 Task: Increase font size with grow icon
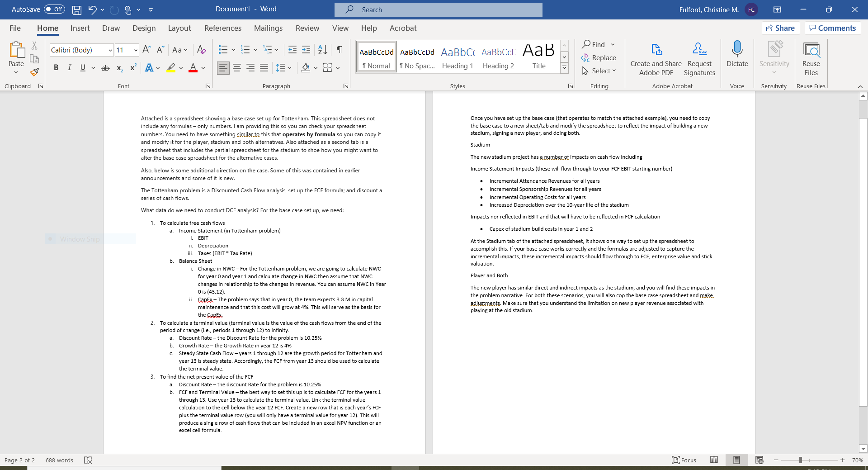point(146,50)
